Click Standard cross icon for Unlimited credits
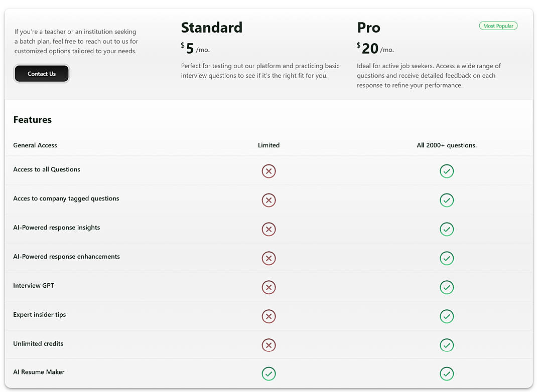537x392 pixels. coord(268,345)
